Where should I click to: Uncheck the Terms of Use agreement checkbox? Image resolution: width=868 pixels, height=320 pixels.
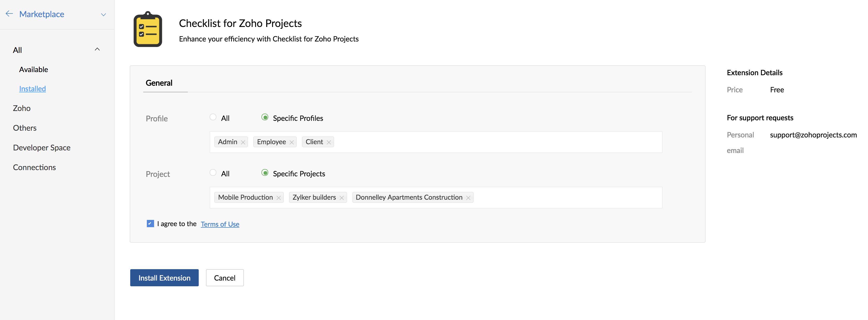(150, 223)
